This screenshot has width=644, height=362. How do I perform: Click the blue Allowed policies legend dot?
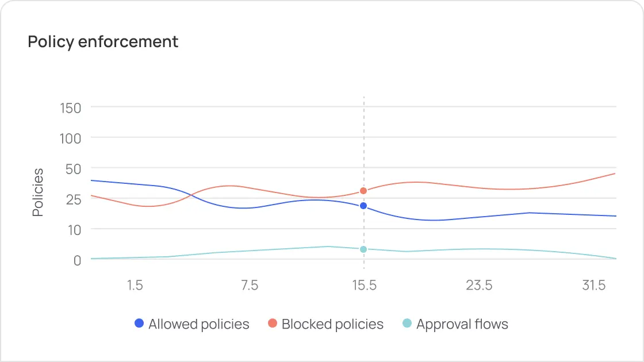tap(139, 324)
